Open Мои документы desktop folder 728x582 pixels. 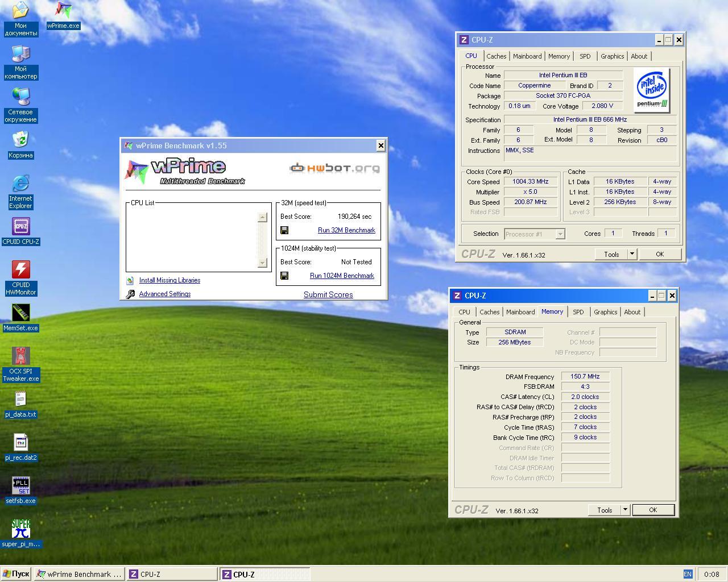point(20,19)
